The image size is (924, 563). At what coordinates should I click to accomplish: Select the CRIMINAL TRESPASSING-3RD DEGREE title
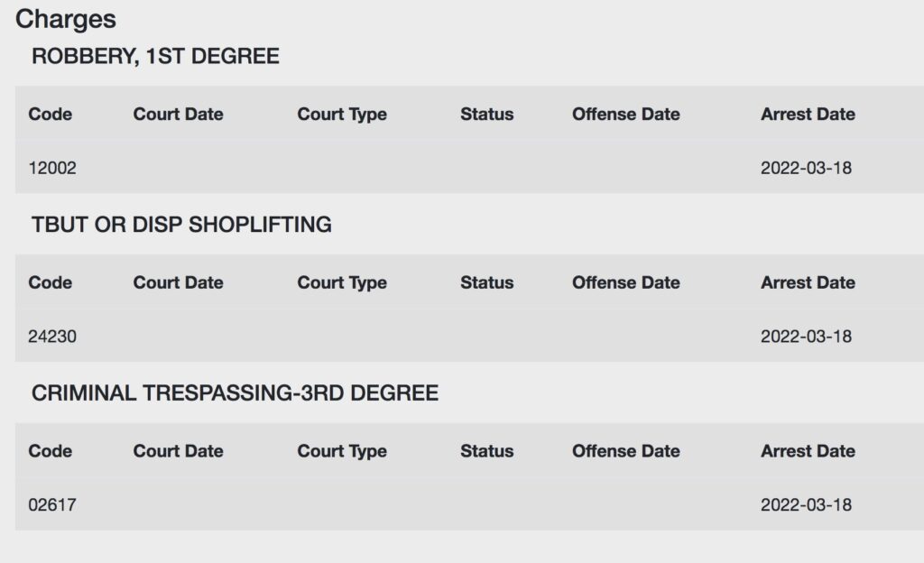click(235, 393)
